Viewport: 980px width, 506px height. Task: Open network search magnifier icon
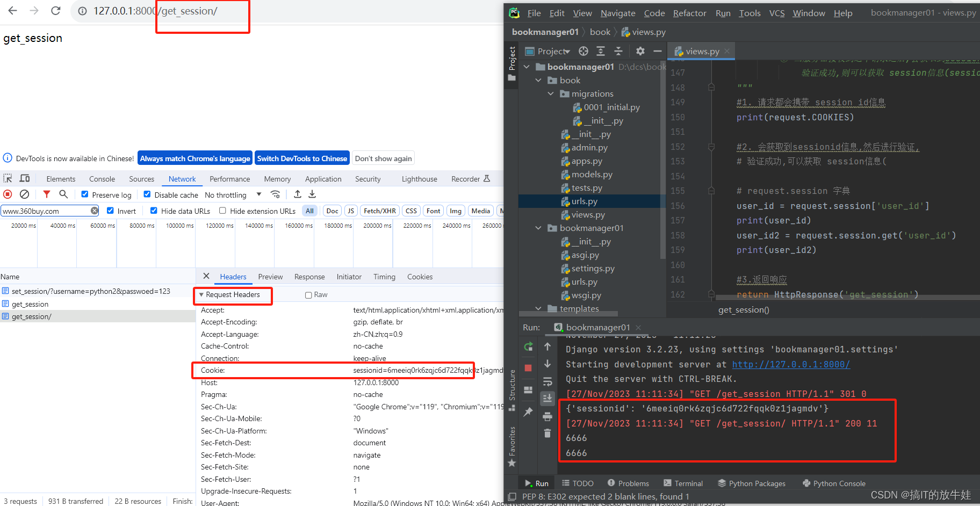pos(63,194)
